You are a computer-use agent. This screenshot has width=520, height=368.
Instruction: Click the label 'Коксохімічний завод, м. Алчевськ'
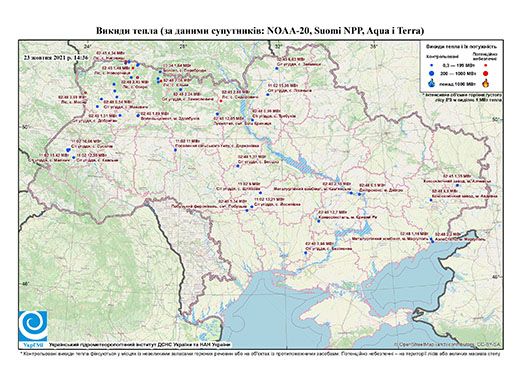457,181
